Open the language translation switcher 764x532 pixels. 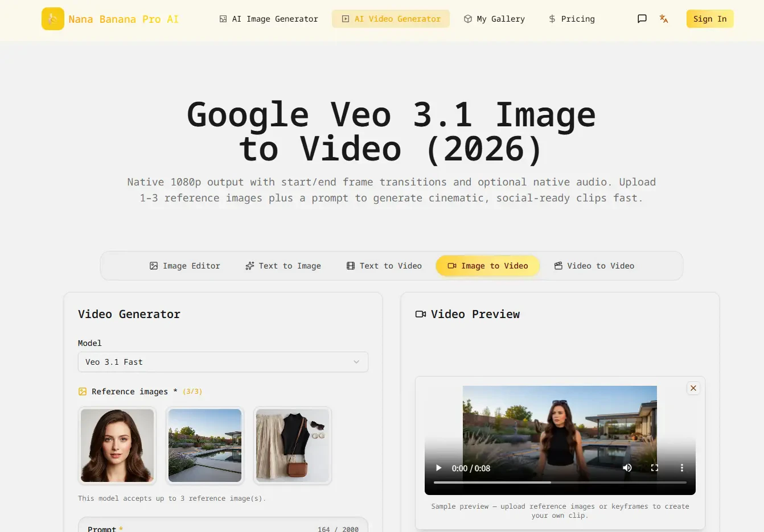tap(664, 19)
